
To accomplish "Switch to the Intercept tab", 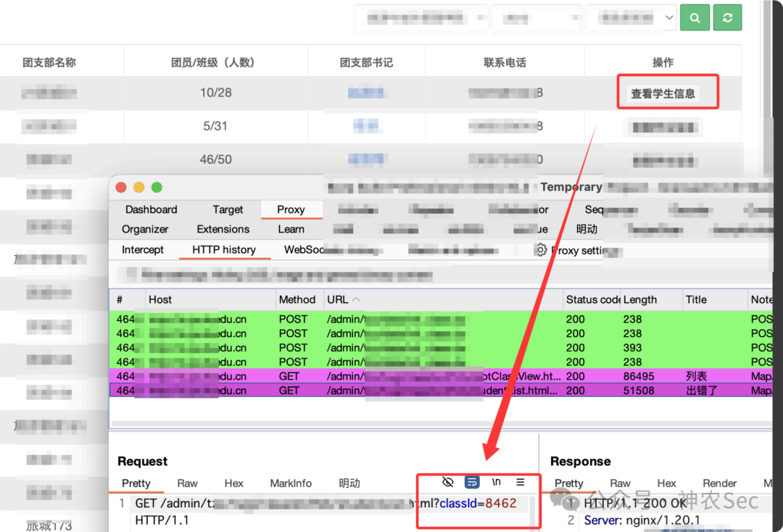I will point(142,249).
